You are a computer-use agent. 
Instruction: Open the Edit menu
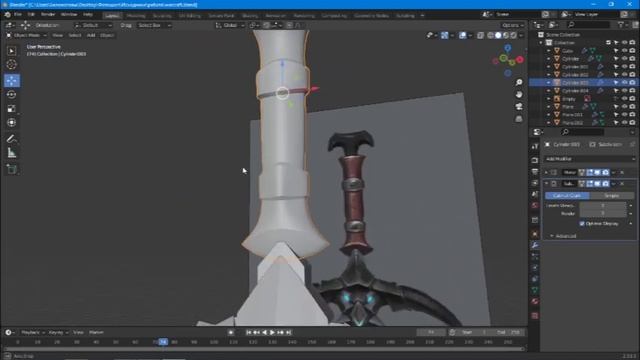point(31,14)
